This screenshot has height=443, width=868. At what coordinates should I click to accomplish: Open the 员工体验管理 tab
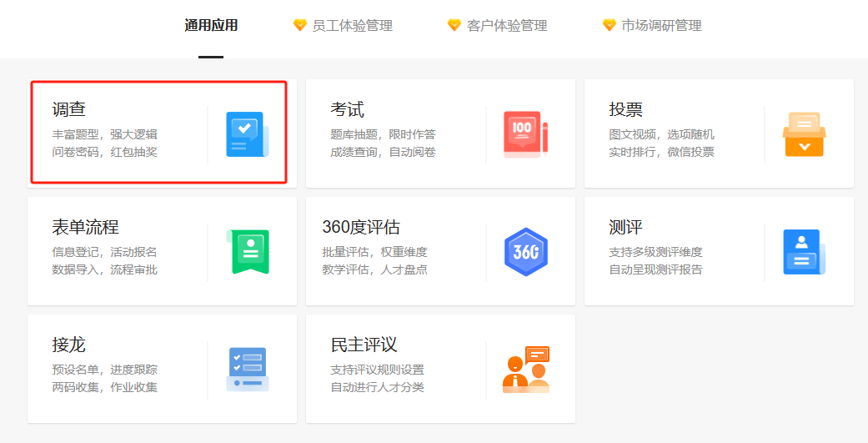[352, 26]
